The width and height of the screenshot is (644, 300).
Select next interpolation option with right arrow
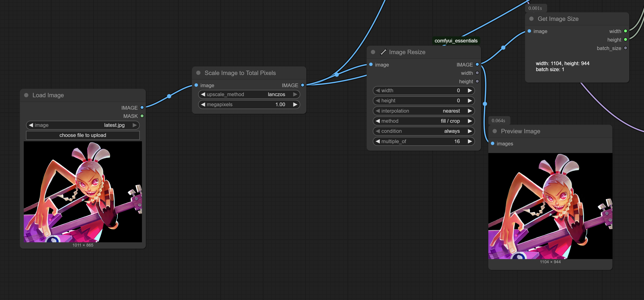click(x=470, y=111)
